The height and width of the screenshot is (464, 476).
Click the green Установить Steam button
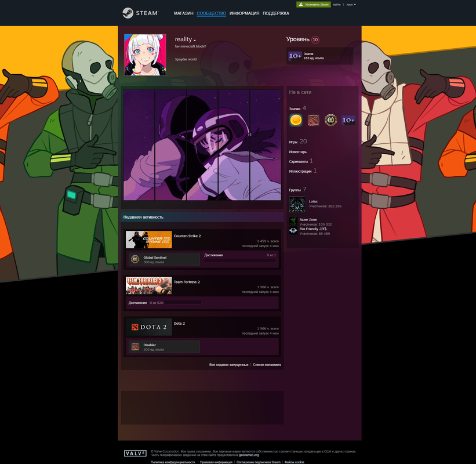pos(313,4)
